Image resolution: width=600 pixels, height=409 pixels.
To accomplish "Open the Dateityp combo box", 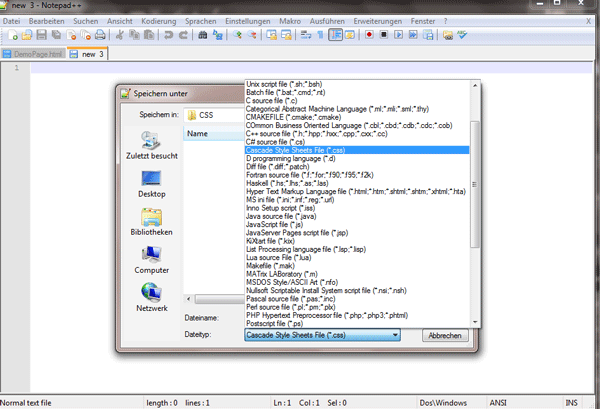I will 323,335.
